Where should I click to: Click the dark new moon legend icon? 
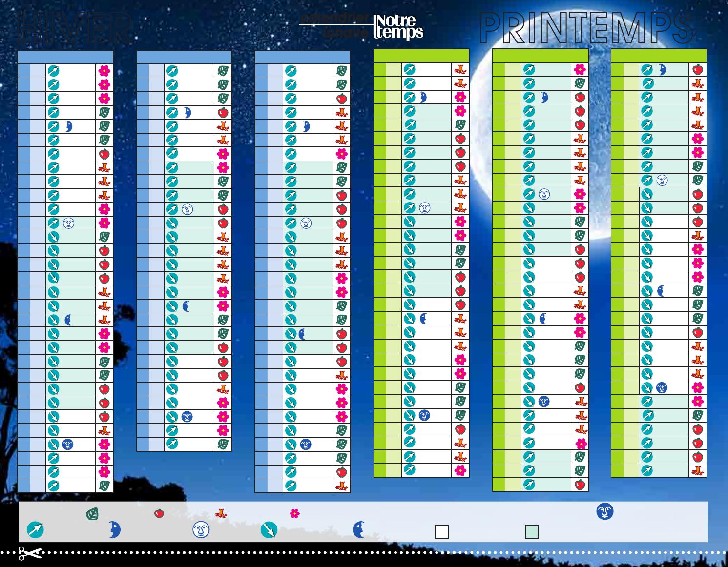click(605, 511)
